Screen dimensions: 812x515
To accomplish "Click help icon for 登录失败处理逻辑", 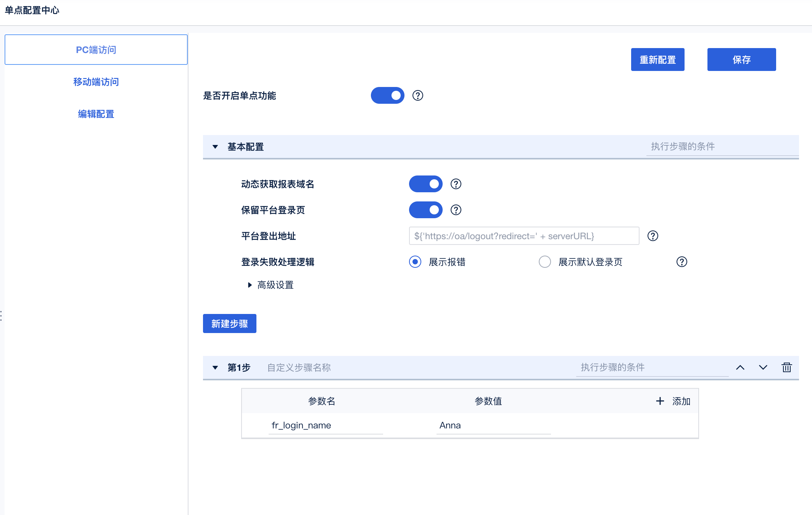I will (x=682, y=262).
